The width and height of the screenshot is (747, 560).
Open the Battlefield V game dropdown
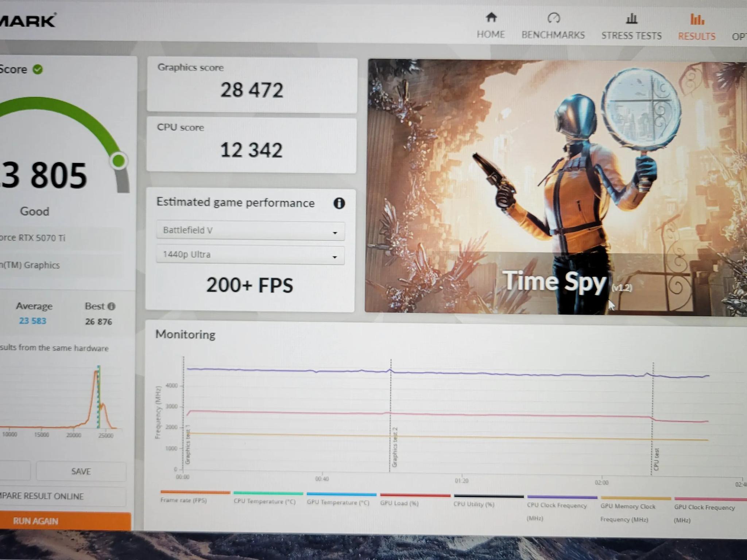[250, 230]
